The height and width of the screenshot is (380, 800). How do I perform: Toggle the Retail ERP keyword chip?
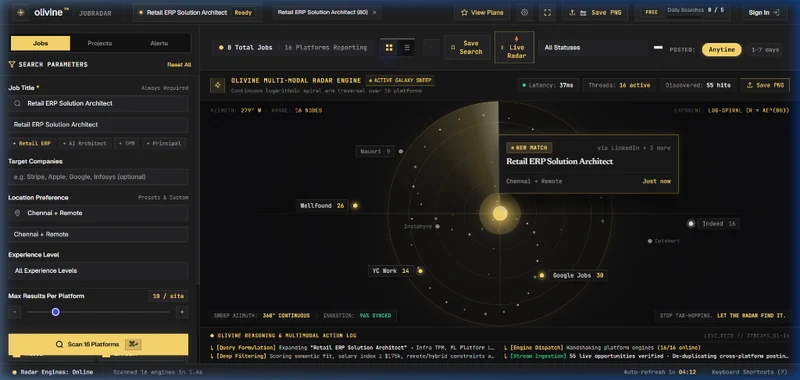coord(32,143)
